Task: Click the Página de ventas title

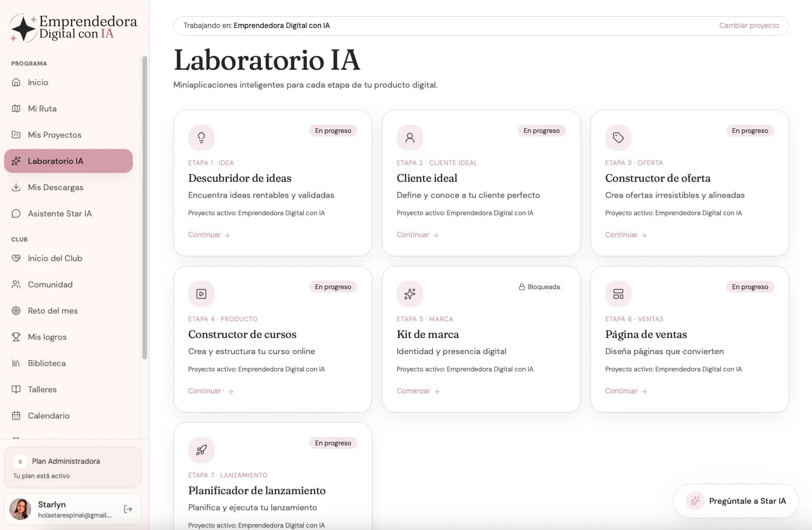Action: point(646,334)
